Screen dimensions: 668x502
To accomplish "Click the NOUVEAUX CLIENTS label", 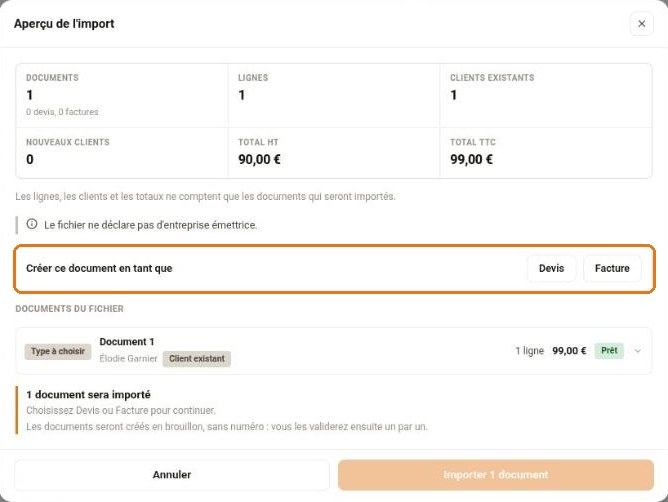I will tap(68, 142).
